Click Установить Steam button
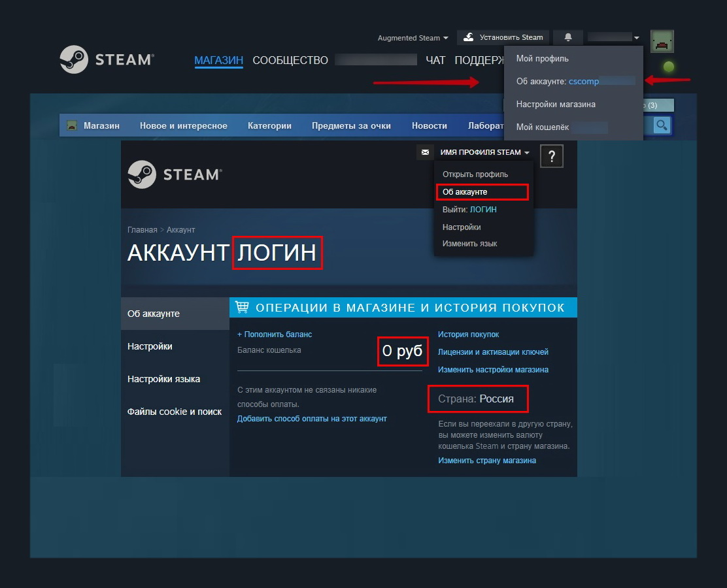This screenshot has width=727, height=588. tap(503, 37)
